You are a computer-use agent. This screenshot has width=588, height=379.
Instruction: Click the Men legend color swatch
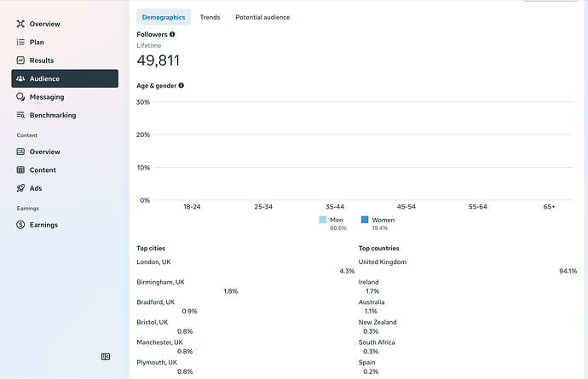tap(322, 220)
